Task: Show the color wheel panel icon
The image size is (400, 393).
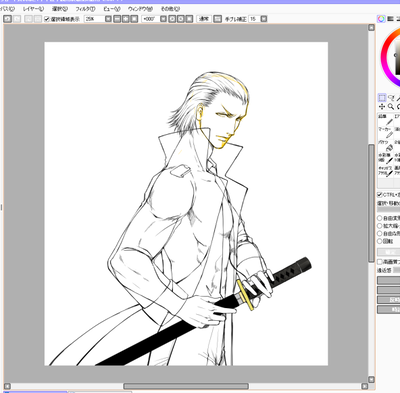Action: click(381, 19)
